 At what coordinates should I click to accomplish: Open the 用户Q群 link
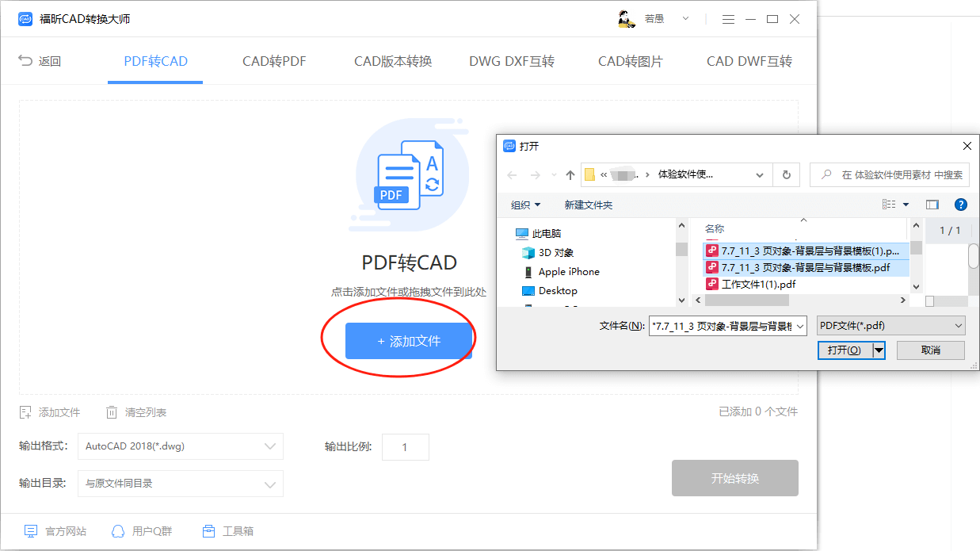point(141,531)
